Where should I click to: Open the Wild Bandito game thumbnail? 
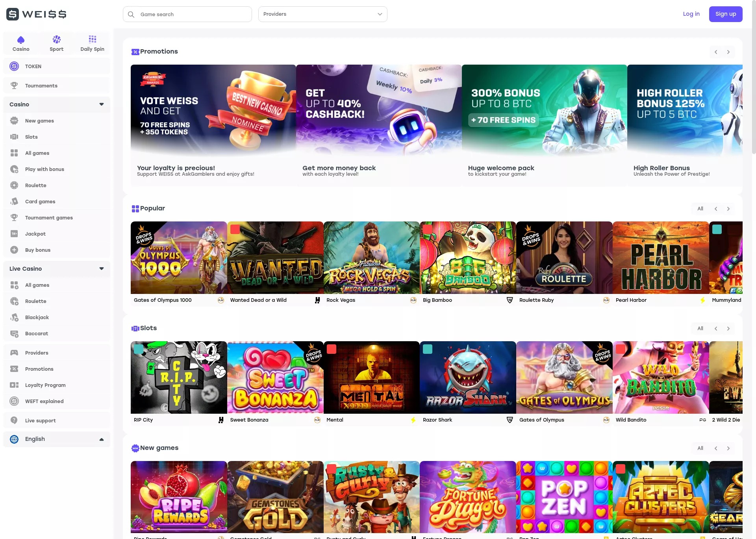point(661,377)
